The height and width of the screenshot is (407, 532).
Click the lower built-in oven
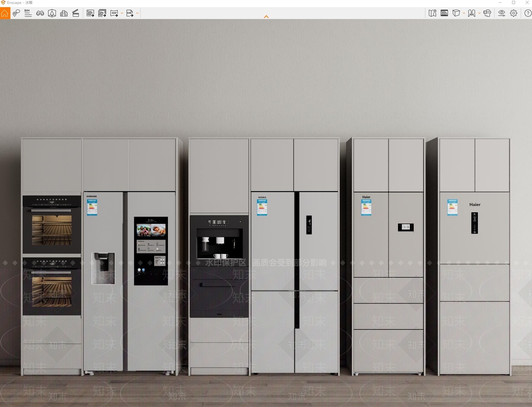[52, 286]
